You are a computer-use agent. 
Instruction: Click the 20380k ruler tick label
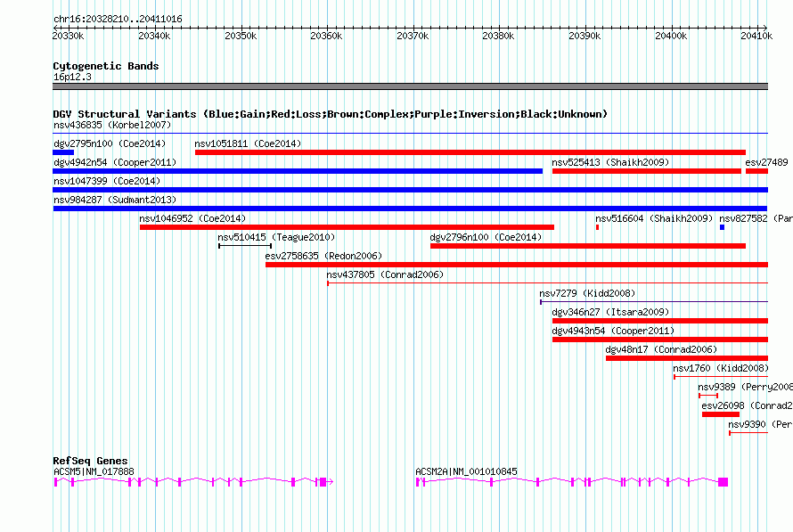[x=498, y=36]
